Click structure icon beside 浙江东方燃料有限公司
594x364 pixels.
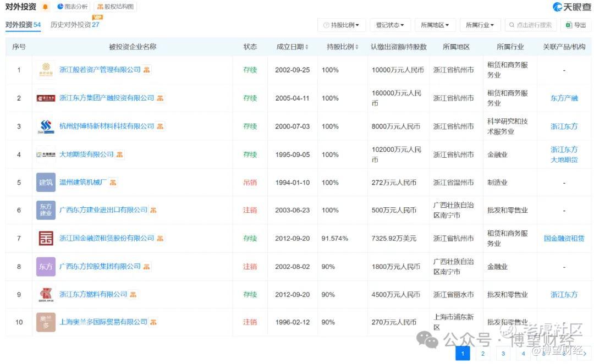click(x=133, y=294)
